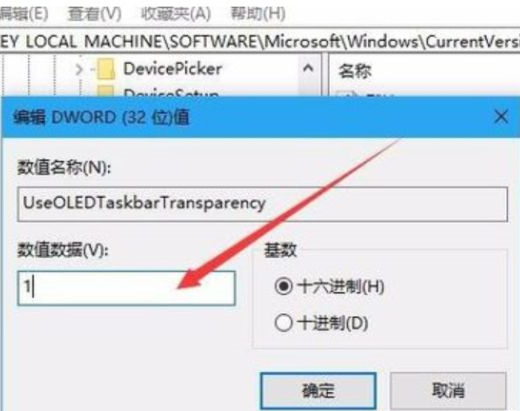Viewport: 520px width, 411px height.
Task: Open the 查看(V) menu
Action: [x=94, y=14]
